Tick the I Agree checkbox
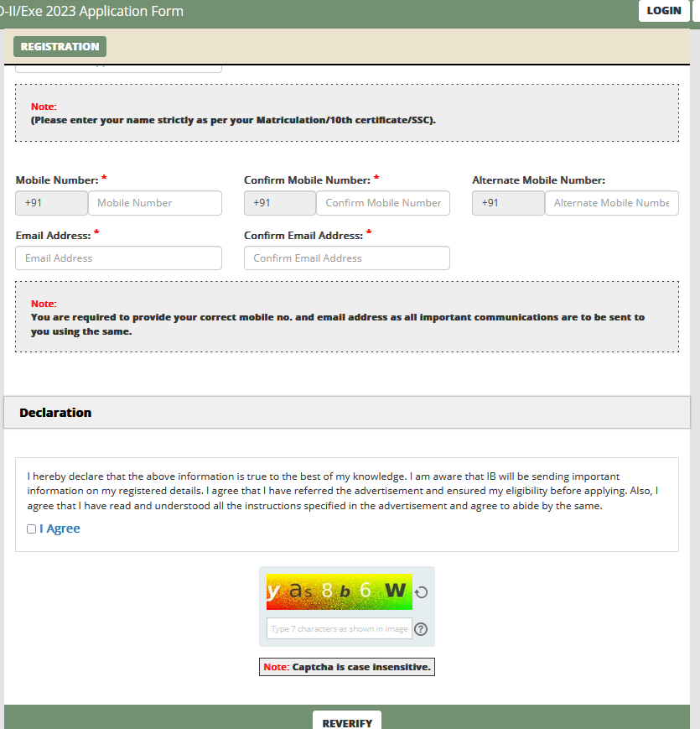 pyautogui.click(x=32, y=529)
